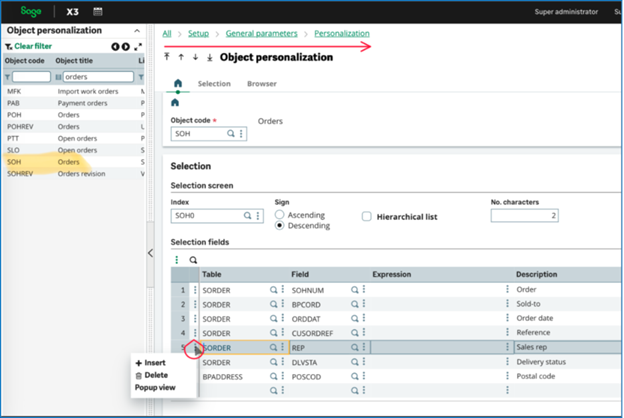Switch to the Selection tab
This screenshot has width=624, height=418.
[x=214, y=84]
